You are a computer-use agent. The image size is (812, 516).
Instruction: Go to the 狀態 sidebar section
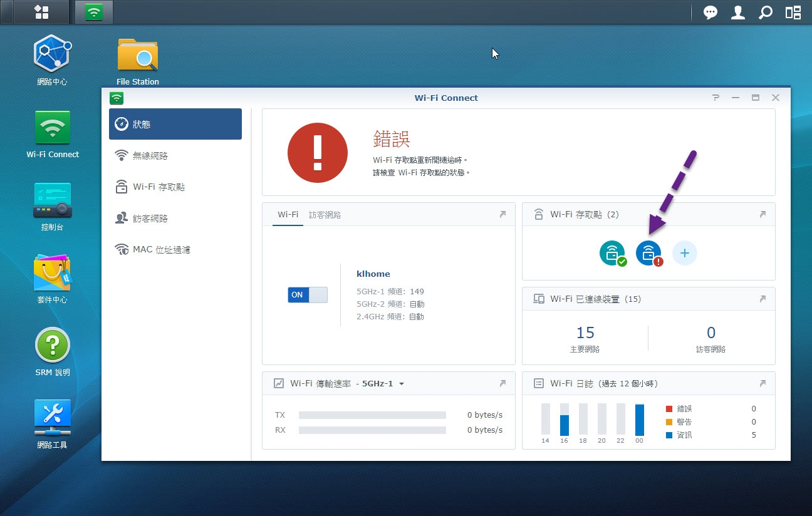point(175,124)
